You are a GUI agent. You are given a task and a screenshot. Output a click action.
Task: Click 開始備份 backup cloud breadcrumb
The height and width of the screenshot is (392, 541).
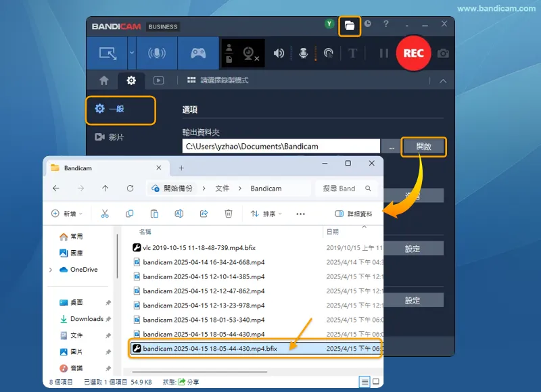172,189
